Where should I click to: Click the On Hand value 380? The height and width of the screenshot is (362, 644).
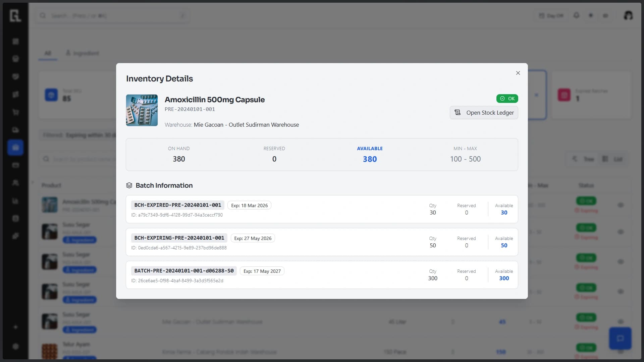click(x=179, y=159)
